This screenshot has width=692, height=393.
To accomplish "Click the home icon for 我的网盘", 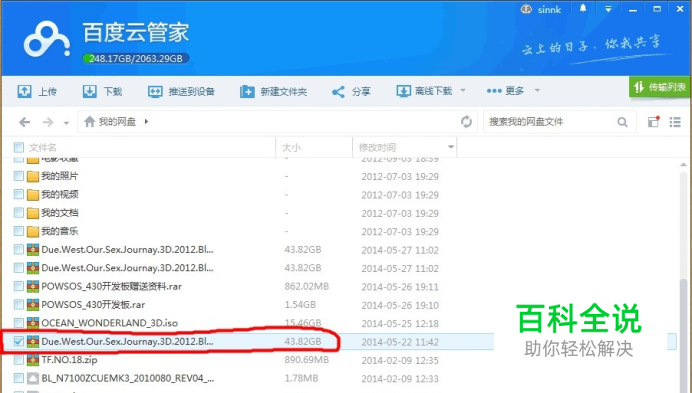I will tap(90, 121).
